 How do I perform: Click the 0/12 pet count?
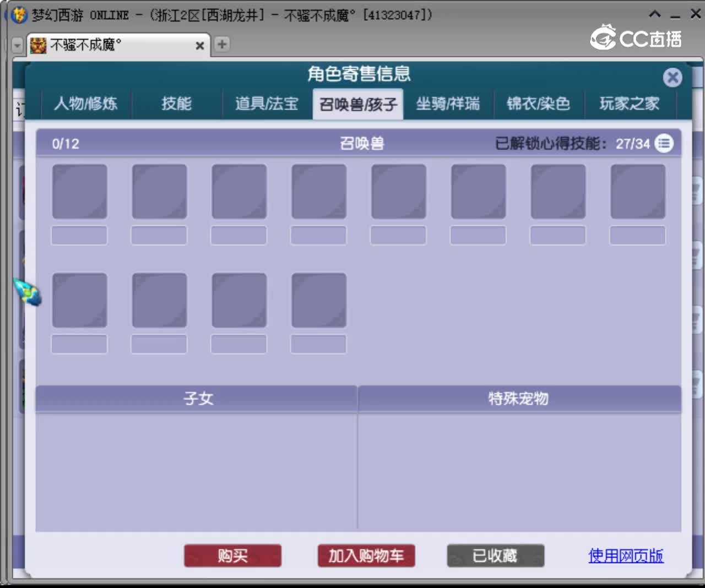point(66,144)
